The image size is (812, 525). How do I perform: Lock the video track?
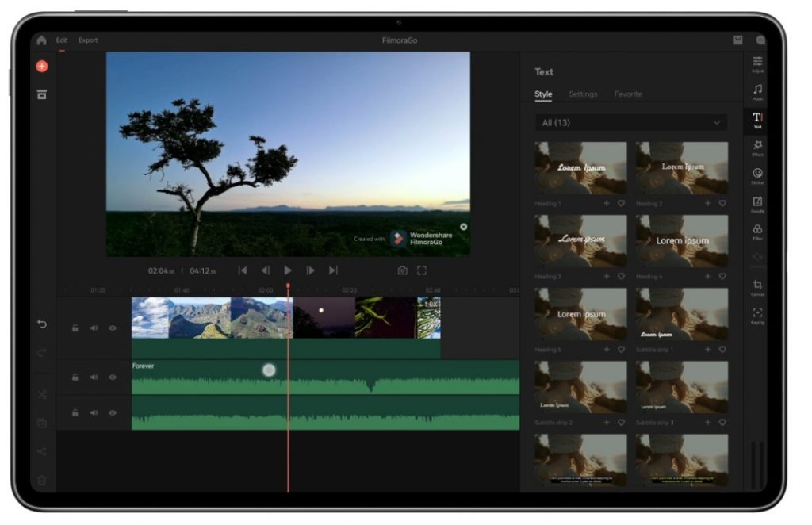tap(75, 328)
